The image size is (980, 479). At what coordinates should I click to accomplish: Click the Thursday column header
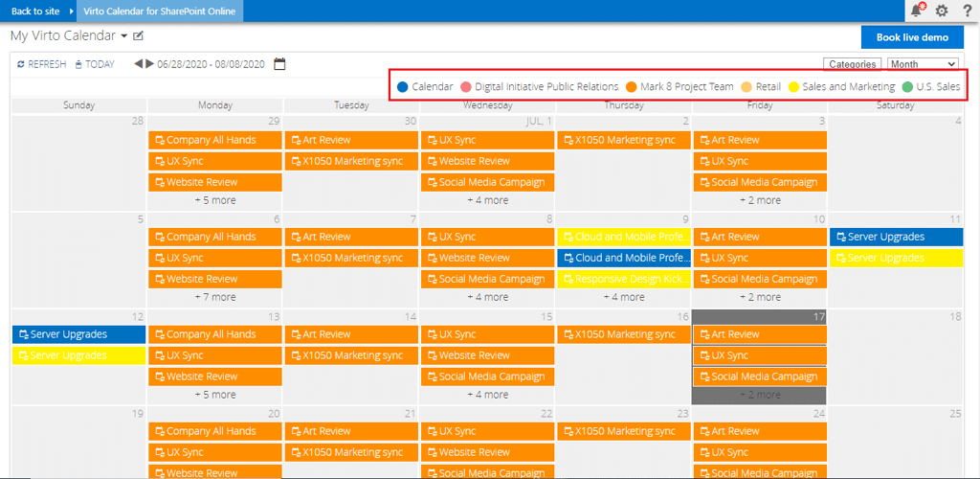click(624, 105)
